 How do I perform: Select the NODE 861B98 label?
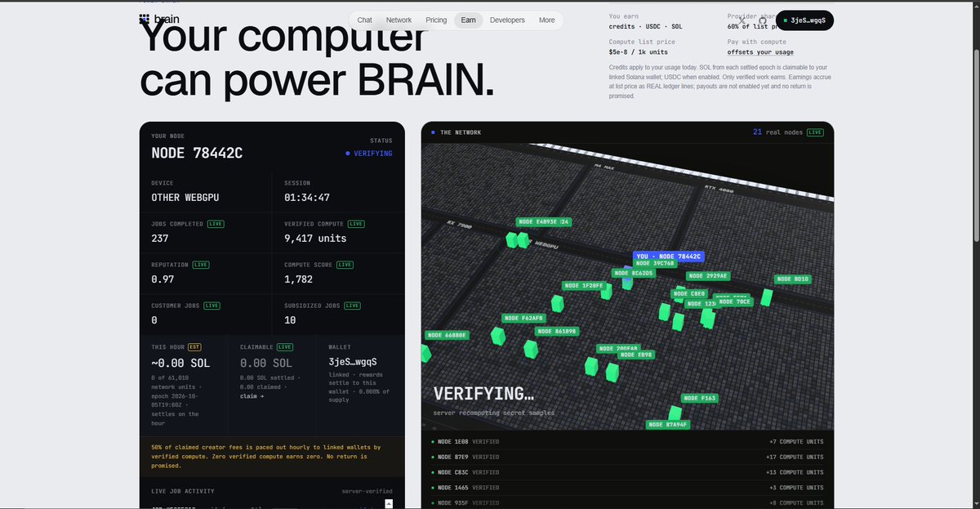pyautogui.click(x=558, y=332)
